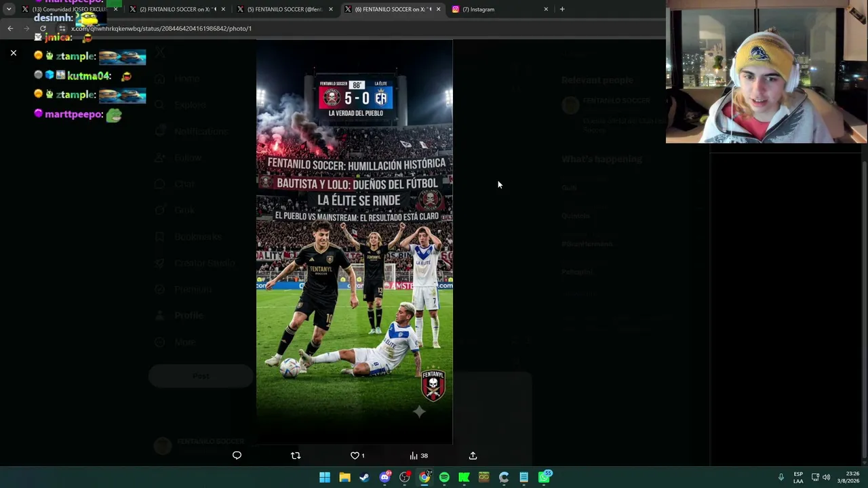Viewport: 868px width, 488px height.
Task: Focus the address bar with x.com status URL
Action: coord(161,28)
